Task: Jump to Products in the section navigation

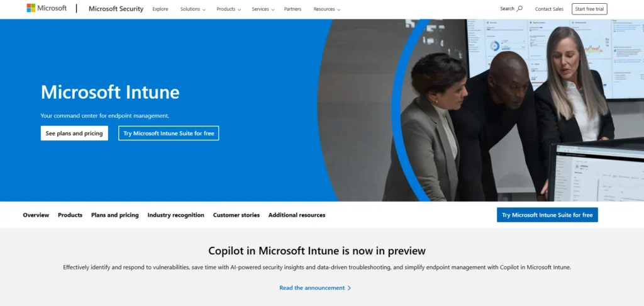Action: coord(70,215)
